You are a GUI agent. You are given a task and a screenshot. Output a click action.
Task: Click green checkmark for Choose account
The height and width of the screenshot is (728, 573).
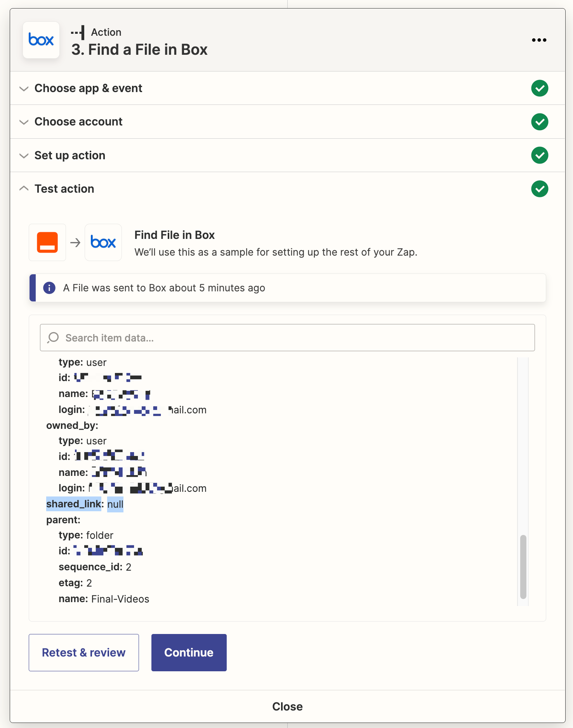540,122
